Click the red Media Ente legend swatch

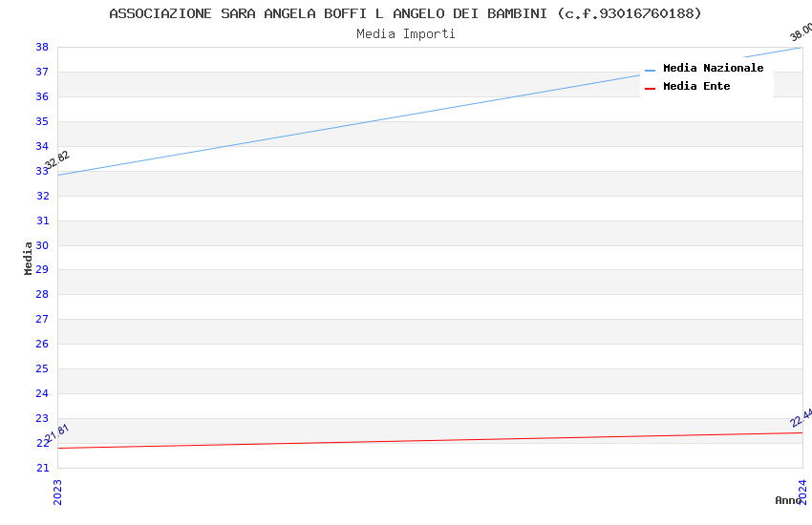coord(650,89)
